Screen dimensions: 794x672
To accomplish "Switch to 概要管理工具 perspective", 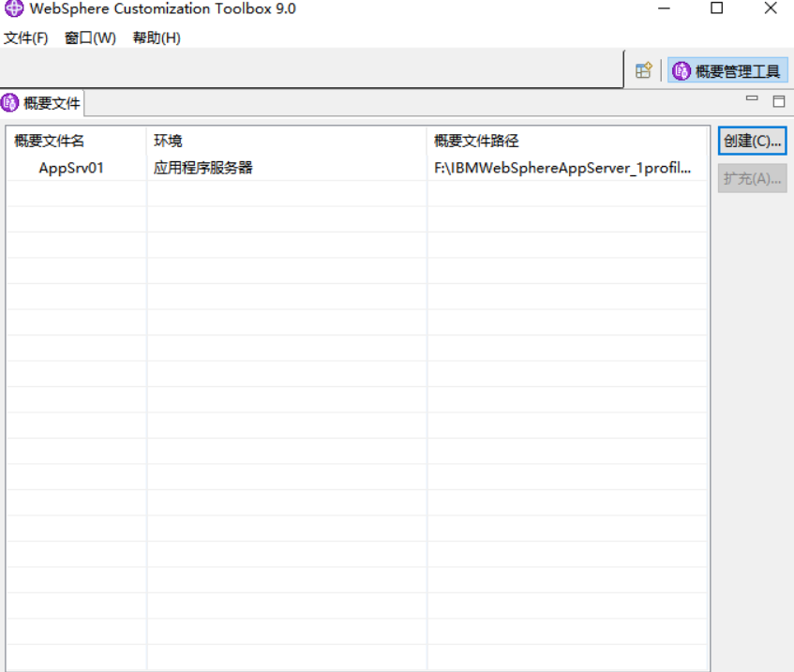I will 727,71.
